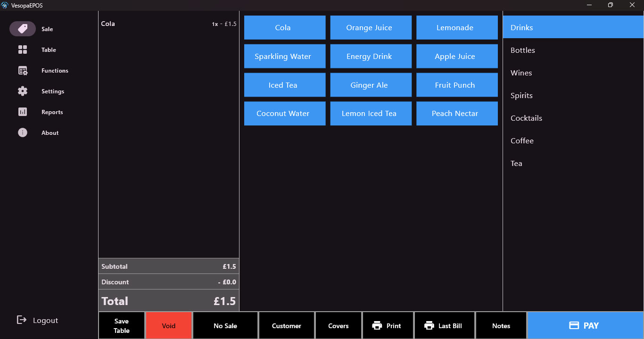Click the Reports chart icon
This screenshot has height=339, width=644.
coord(23,112)
